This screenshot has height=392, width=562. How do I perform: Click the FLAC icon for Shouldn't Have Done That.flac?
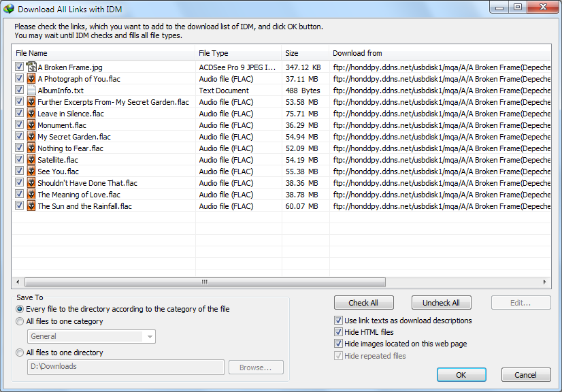pyautogui.click(x=31, y=182)
